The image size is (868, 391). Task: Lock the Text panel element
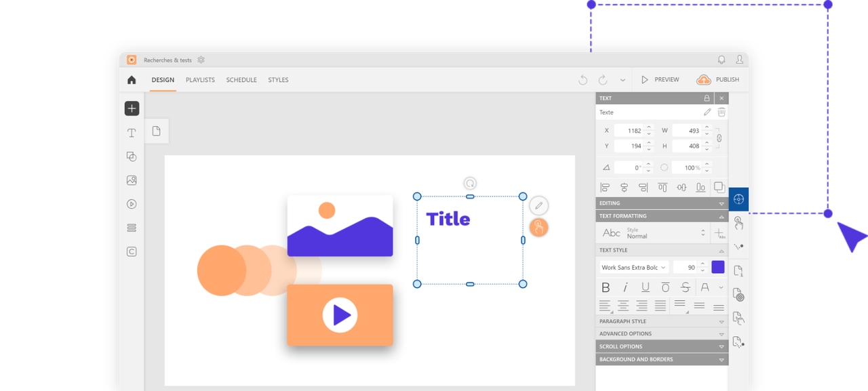tap(707, 98)
